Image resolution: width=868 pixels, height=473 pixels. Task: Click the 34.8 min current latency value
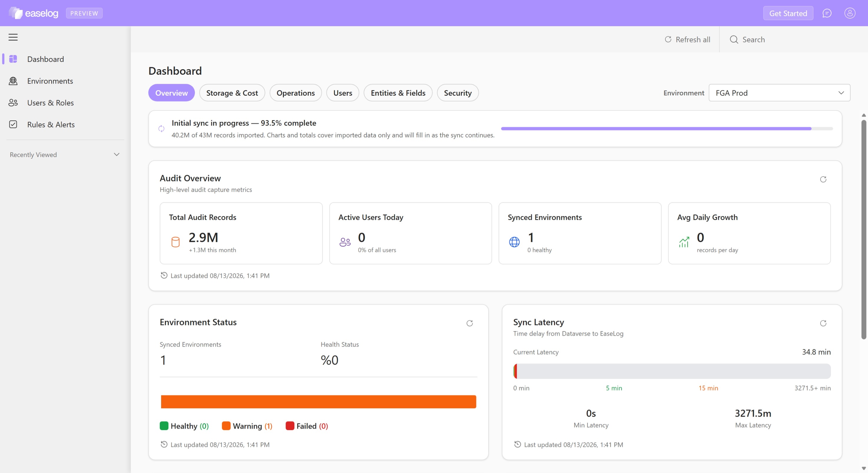816,352
